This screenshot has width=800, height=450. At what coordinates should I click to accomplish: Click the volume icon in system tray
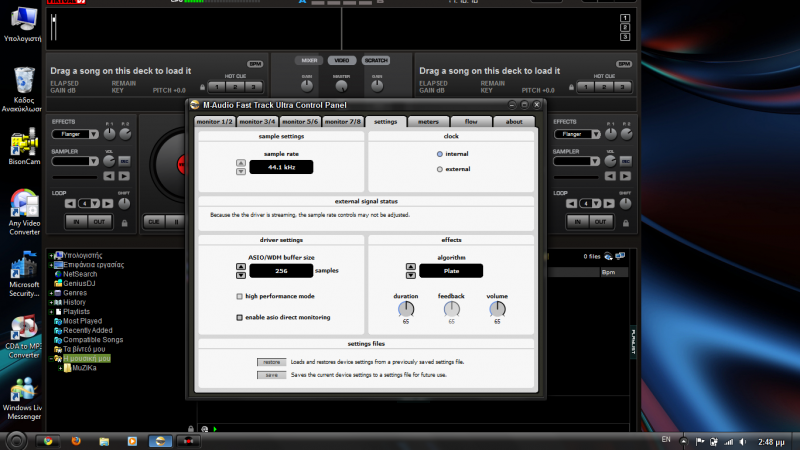coord(743,442)
